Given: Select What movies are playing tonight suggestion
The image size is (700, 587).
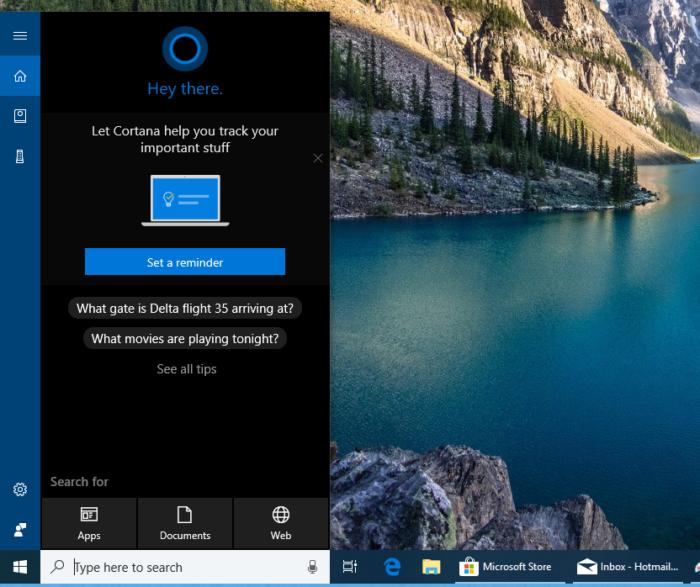Looking at the screenshot, I should coord(185,339).
